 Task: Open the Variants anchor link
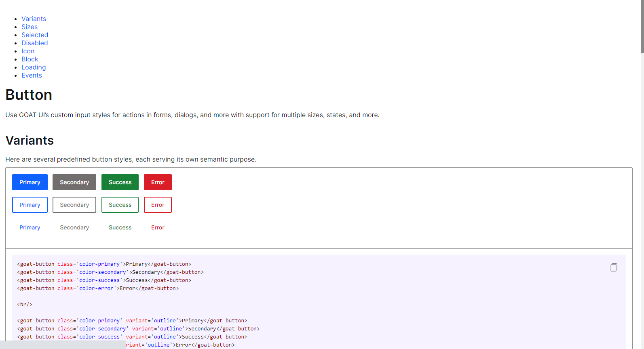[34, 19]
